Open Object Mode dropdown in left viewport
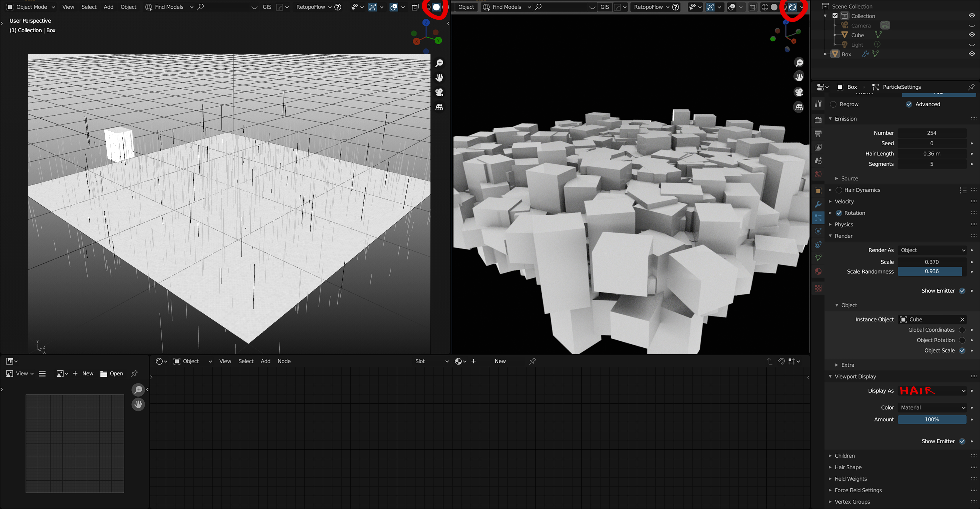Image resolution: width=980 pixels, height=509 pixels. pos(31,7)
